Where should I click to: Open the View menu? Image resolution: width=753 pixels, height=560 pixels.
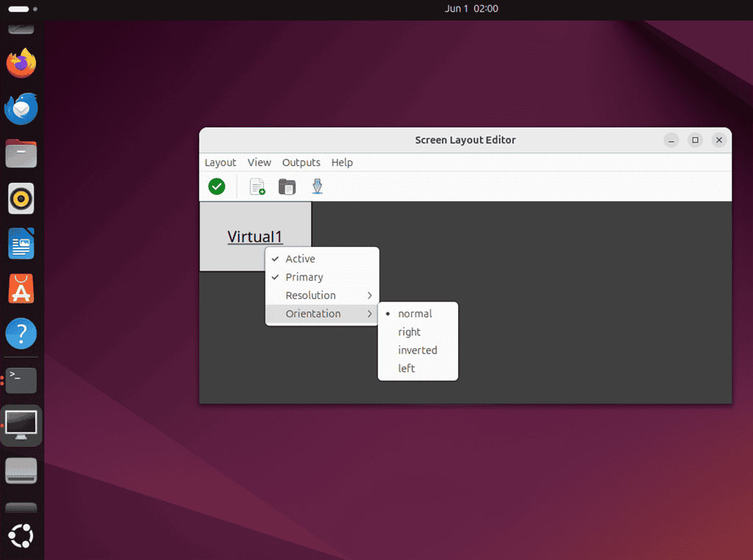[x=260, y=162]
